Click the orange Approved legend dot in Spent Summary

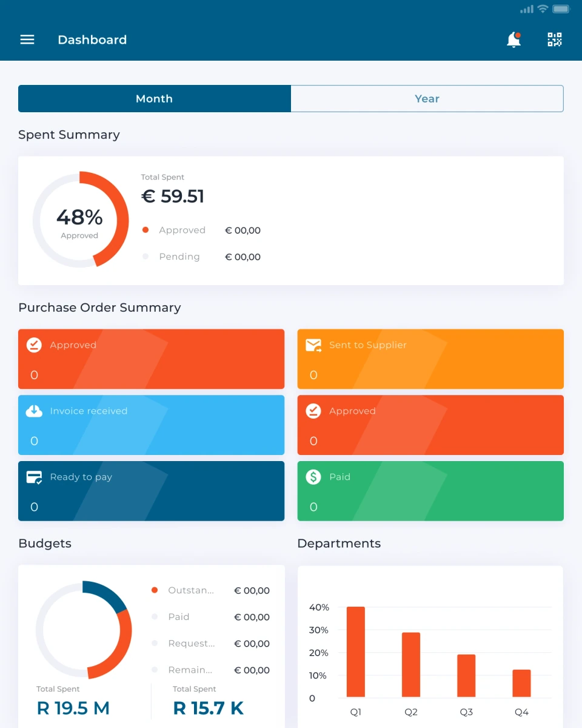click(x=145, y=230)
